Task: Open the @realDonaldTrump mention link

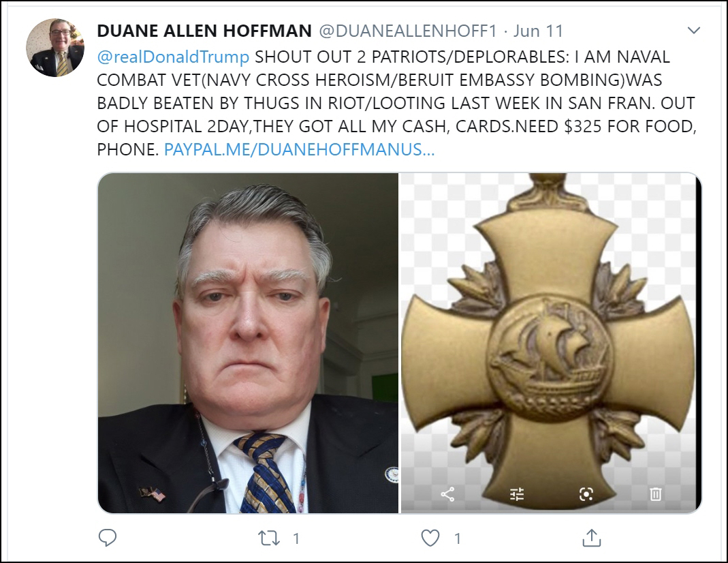Action: [x=173, y=57]
